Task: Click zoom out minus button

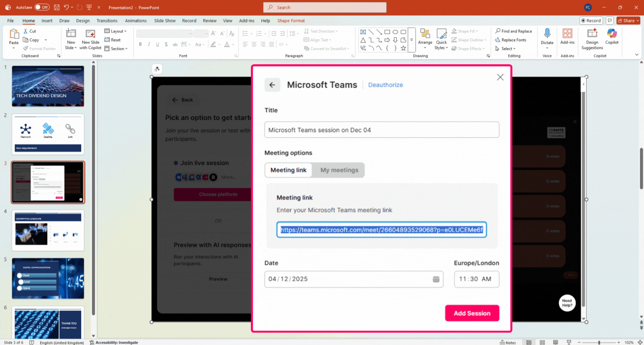Action: tap(579, 342)
